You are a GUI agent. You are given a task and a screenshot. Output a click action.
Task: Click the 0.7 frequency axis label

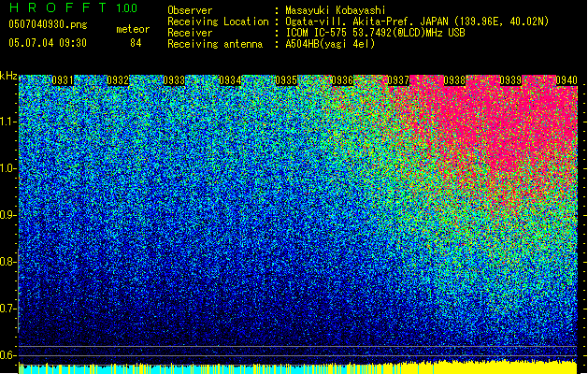click(8, 309)
